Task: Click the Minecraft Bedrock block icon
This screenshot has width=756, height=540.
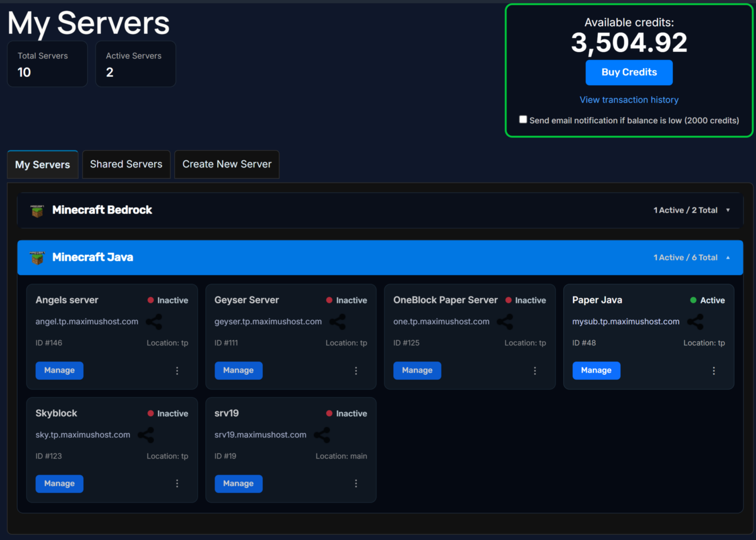Action: (37, 211)
